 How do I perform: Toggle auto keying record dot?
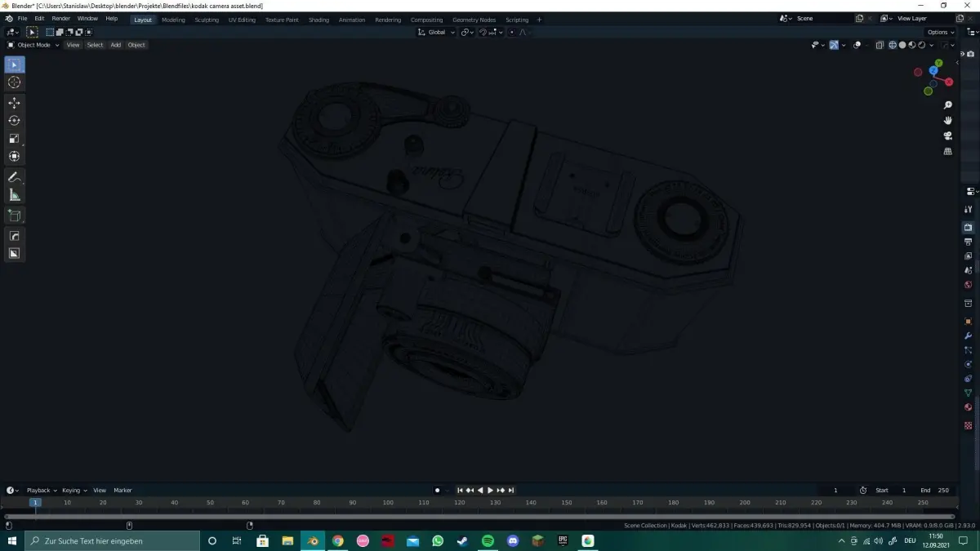(437, 491)
